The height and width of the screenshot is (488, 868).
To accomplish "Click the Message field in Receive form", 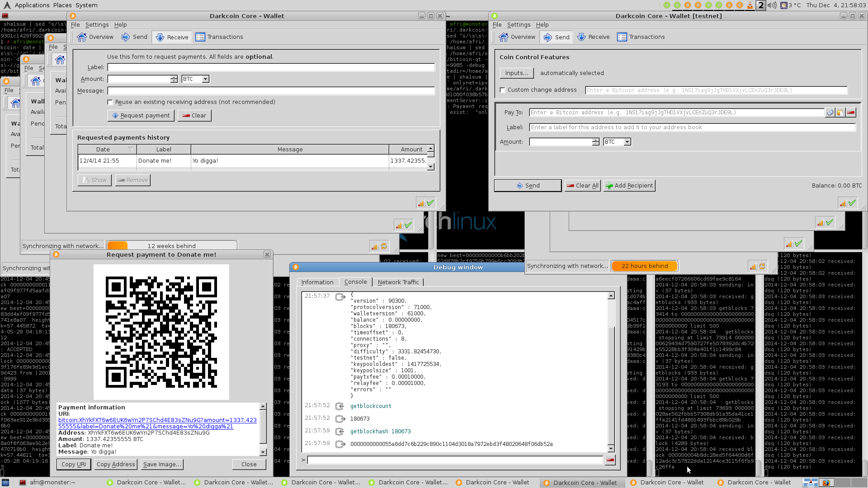I will click(271, 91).
